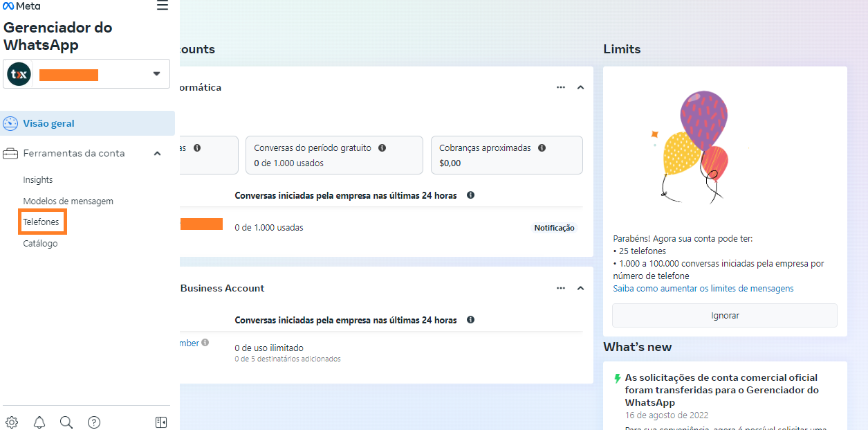Screen dimensions: 868x430
Task: Open the account selector dropdown
Action: pyautogui.click(x=87, y=74)
